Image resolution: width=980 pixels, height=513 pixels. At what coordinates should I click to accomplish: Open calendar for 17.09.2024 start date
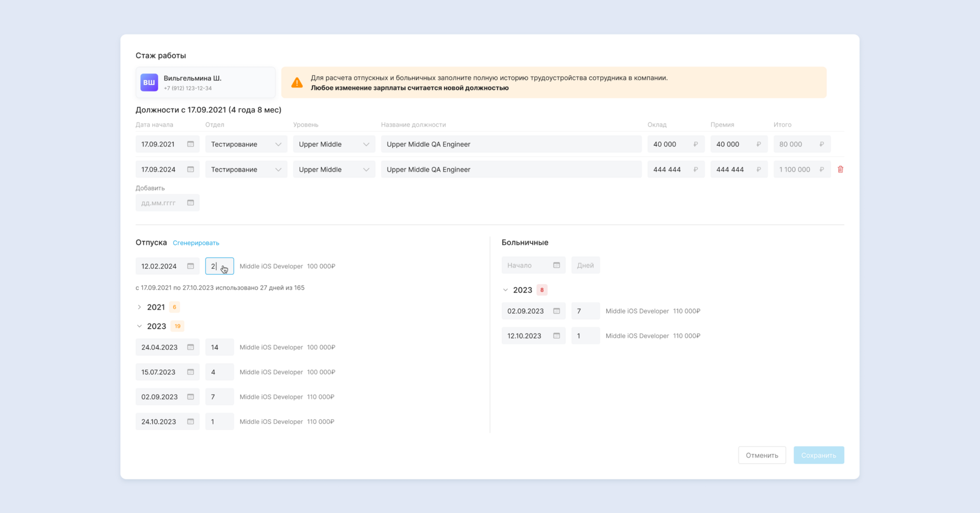[190, 170]
